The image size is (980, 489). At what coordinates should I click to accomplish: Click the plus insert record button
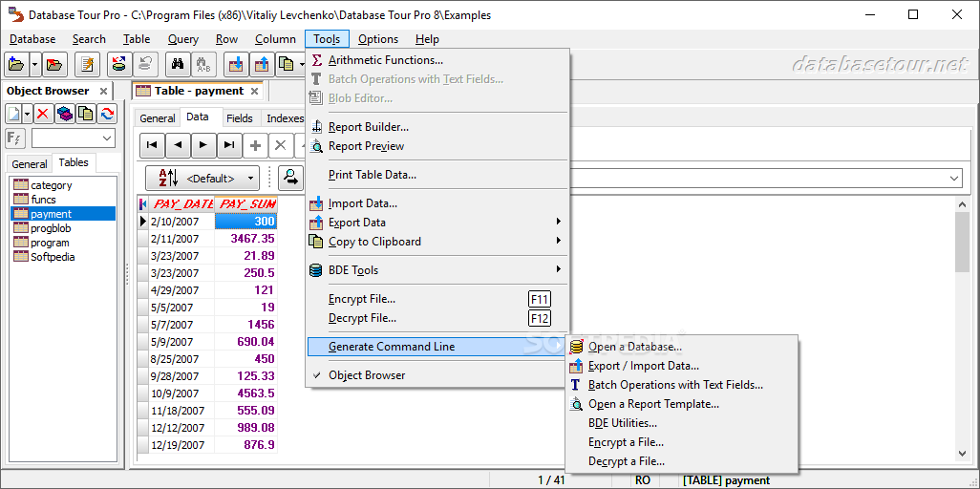[255, 145]
